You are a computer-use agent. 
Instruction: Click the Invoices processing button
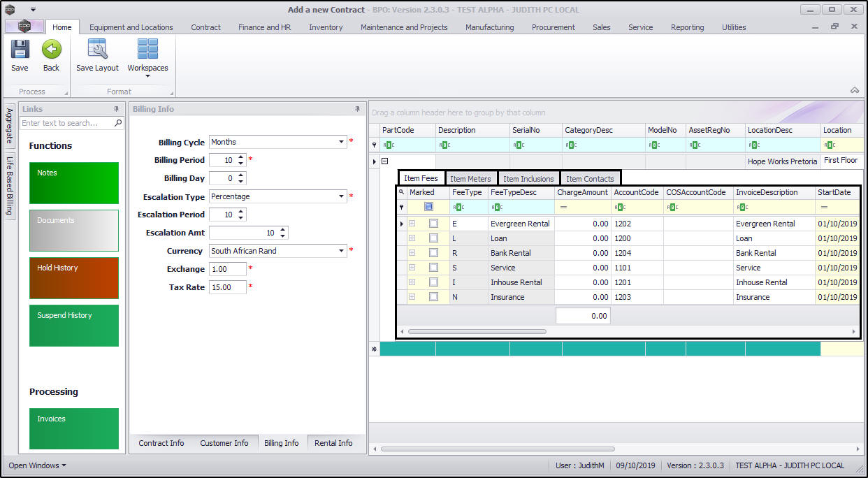(x=74, y=428)
